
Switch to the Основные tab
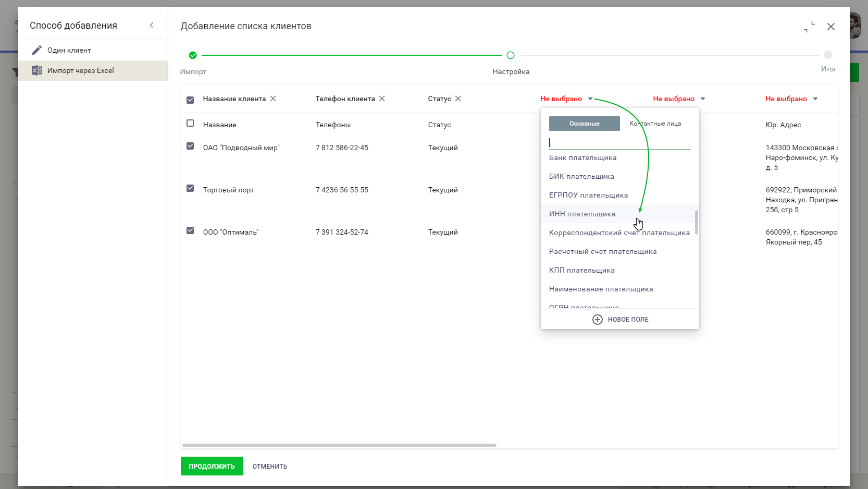click(585, 124)
